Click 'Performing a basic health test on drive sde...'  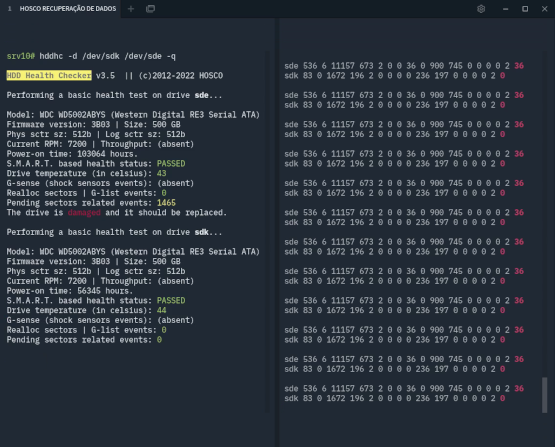click(114, 95)
